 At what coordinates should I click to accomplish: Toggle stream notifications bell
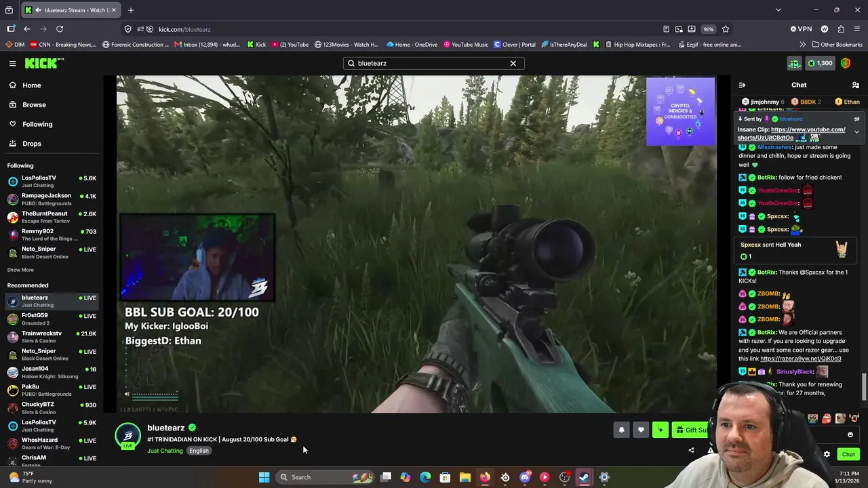point(621,430)
